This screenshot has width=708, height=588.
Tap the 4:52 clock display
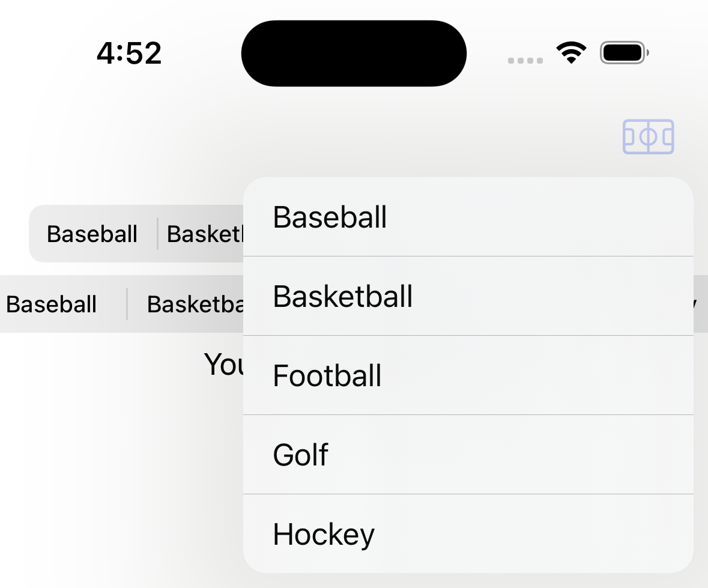tap(129, 53)
